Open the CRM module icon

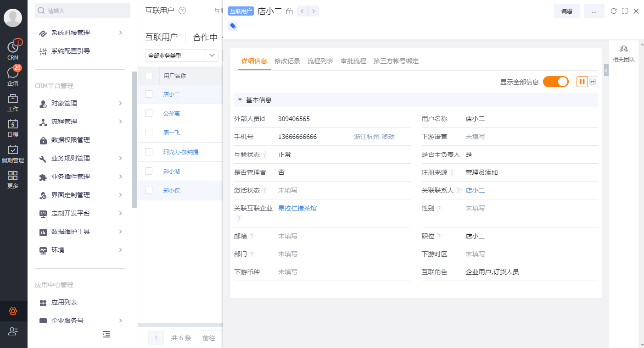13,47
